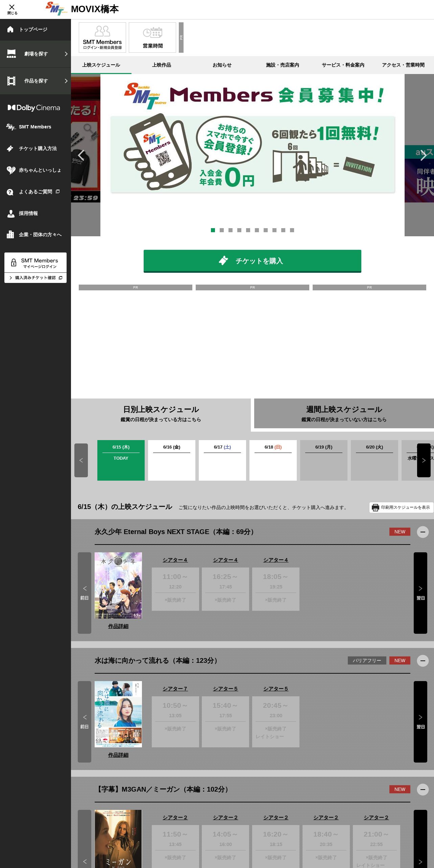This screenshot has height=868, width=434.
Task: Select date 6/20 (火)
Action: pos(375,460)
